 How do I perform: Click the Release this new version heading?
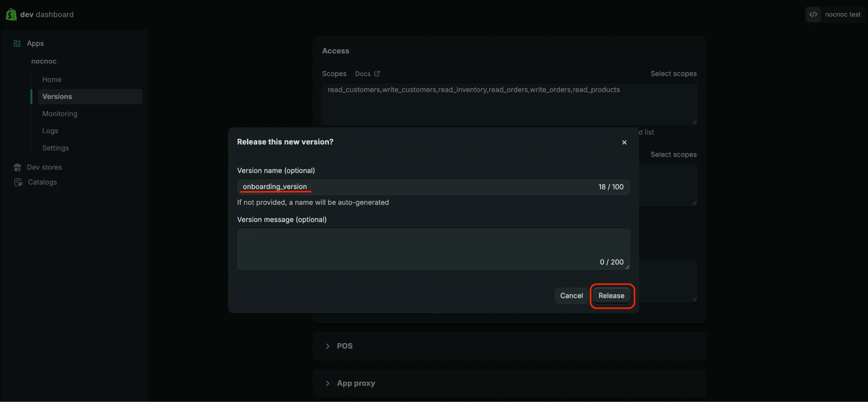point(285,142)
